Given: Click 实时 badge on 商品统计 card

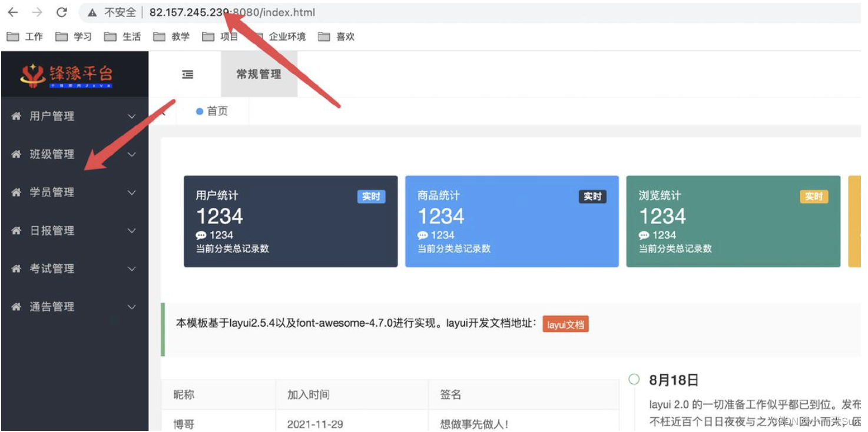Looking at the screenshot, I should tap(592, 197).
